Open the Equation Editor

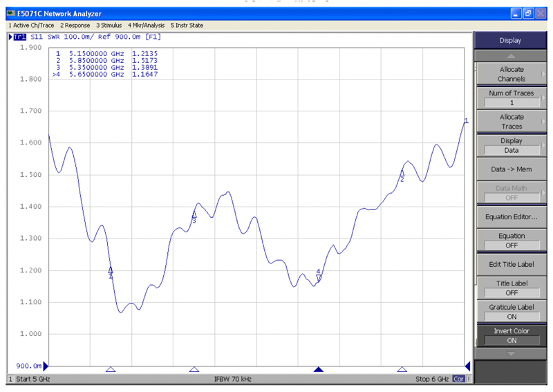[x=512, y=216]
